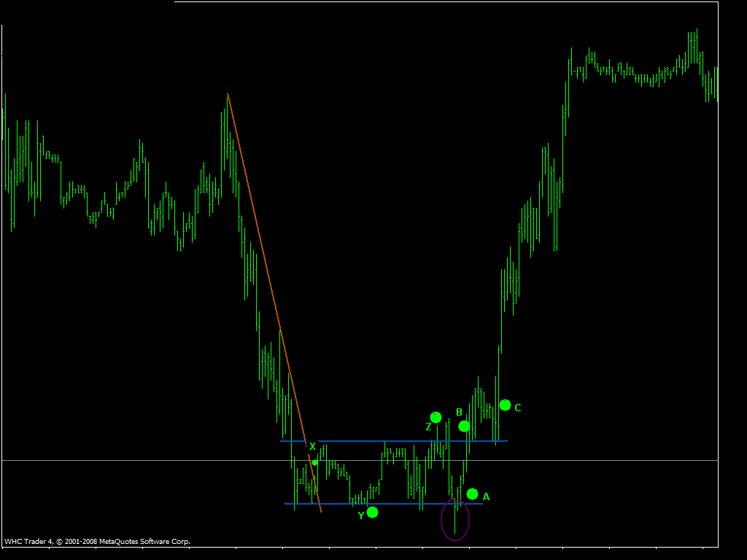Click the text label Z on chart

(x=428, y=427)
